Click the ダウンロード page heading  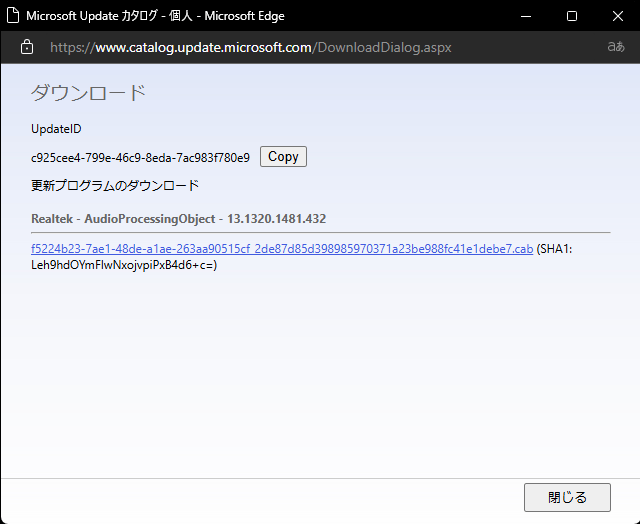[x=89, y=93]
